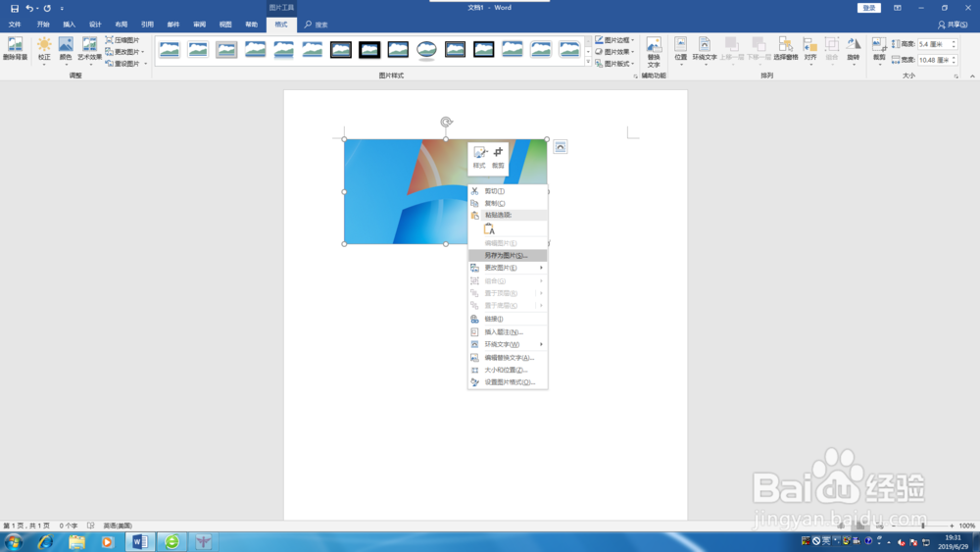Open the 校正 corrections tool

point(44,49)
